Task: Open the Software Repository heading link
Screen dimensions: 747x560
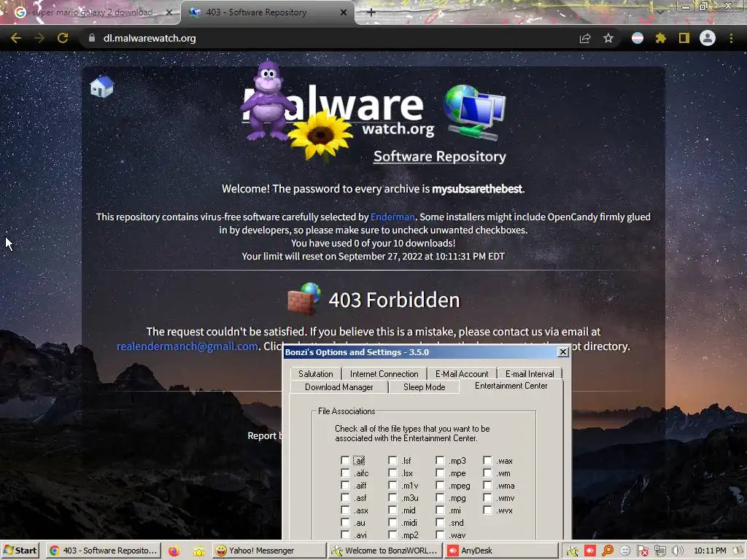Action: click(x=439, y=156)
